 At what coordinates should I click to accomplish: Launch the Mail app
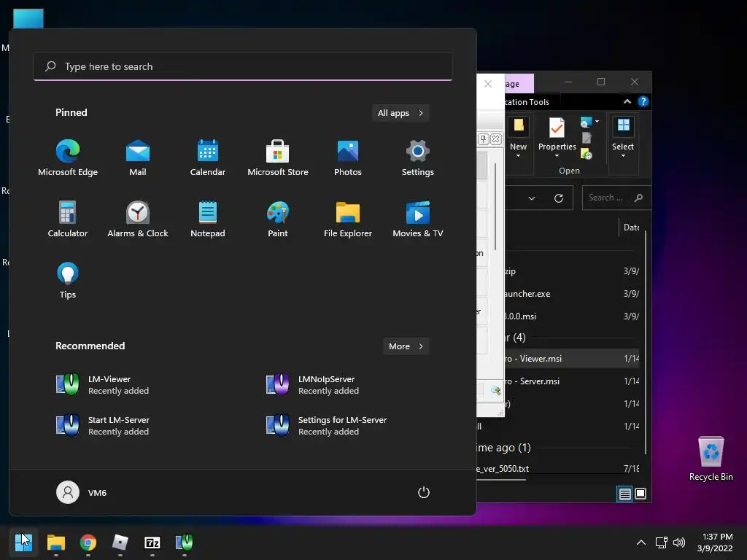click(138, 158)
